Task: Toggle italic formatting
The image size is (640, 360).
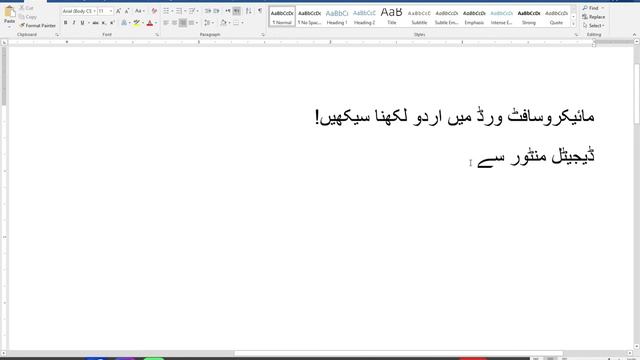Action: click(73, 23)
